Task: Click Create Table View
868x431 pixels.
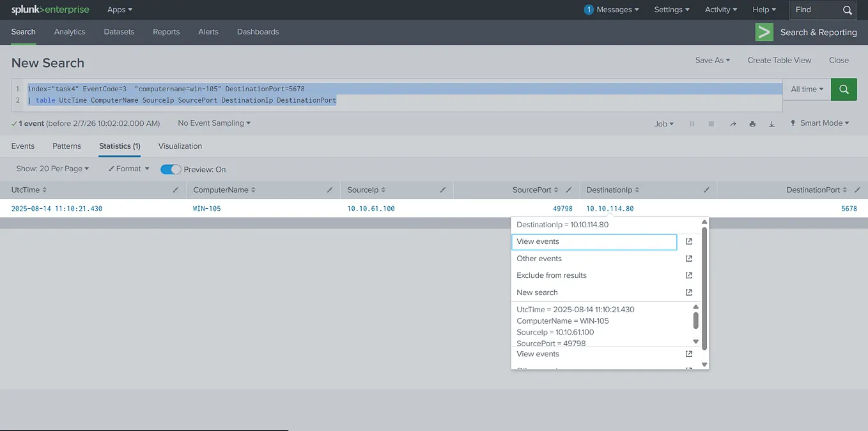Action: pyautogui.click(x=779, y=60)
